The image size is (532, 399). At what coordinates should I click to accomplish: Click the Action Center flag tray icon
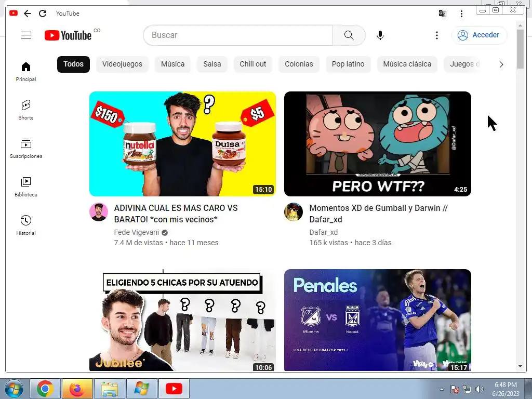pos(454,389)
